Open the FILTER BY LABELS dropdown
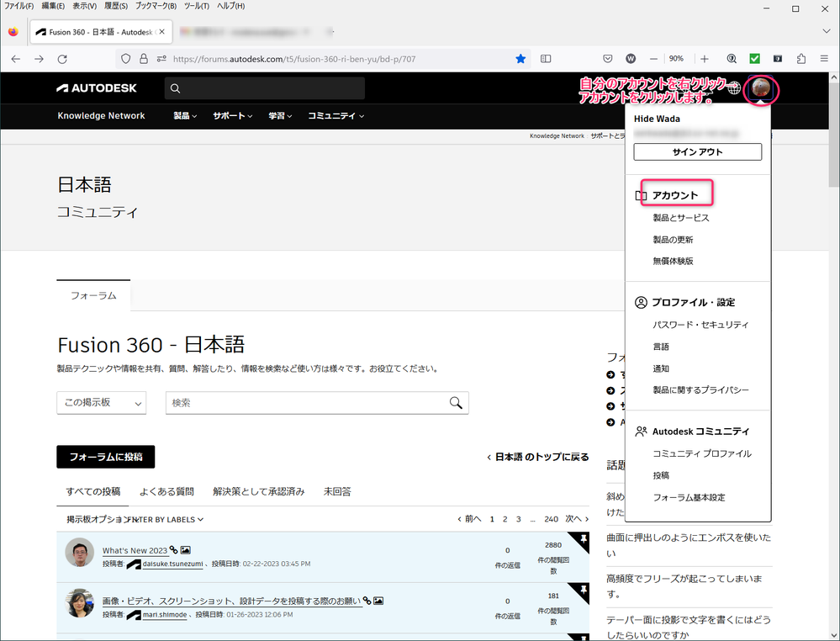This screenshot has height=641, width=840. pos(167,519)
